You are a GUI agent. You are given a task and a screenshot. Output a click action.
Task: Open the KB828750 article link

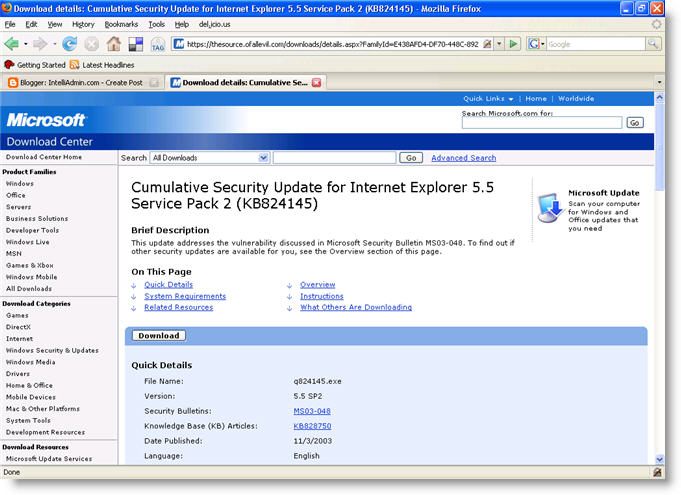(x=312, y=426)
